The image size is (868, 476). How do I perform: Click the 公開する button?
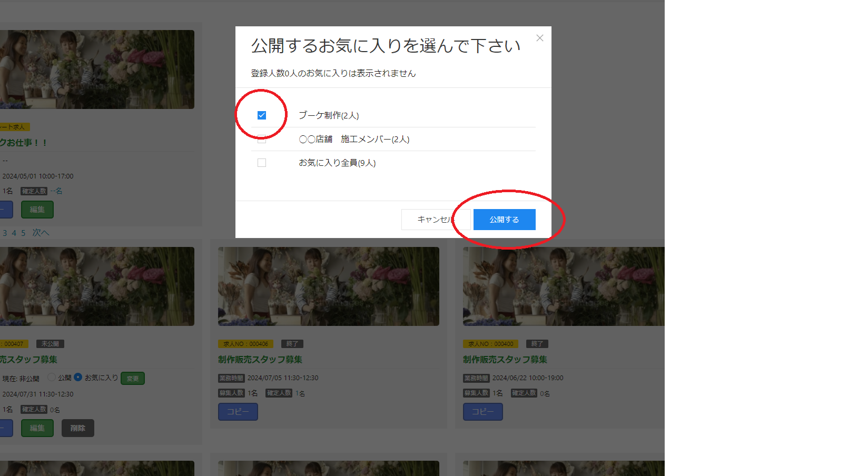pyautogui.click(x=504, y=220)
